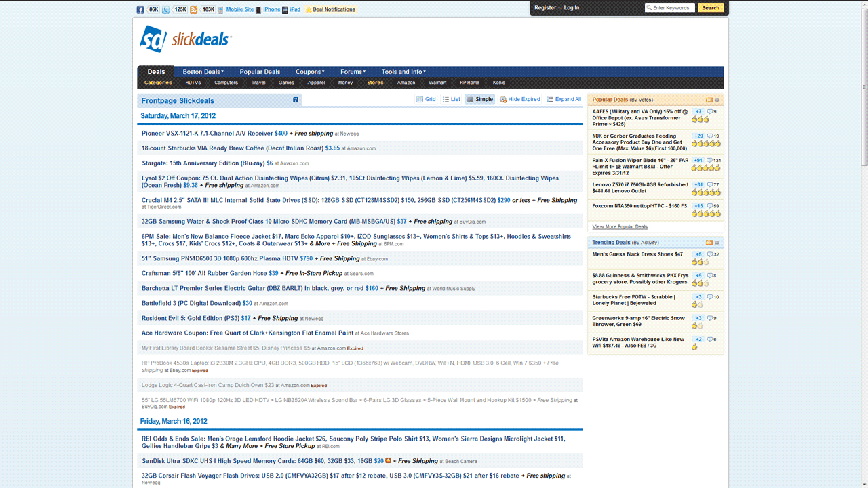This screenshot has height=488, width=868.
Task: Click the iPad device icon
Action: (285, 9)
